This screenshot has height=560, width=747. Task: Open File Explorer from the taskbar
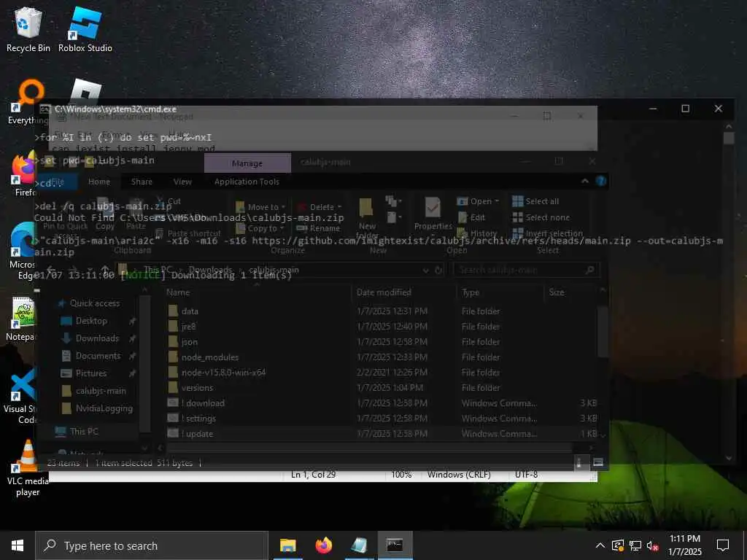coord(287,545)
